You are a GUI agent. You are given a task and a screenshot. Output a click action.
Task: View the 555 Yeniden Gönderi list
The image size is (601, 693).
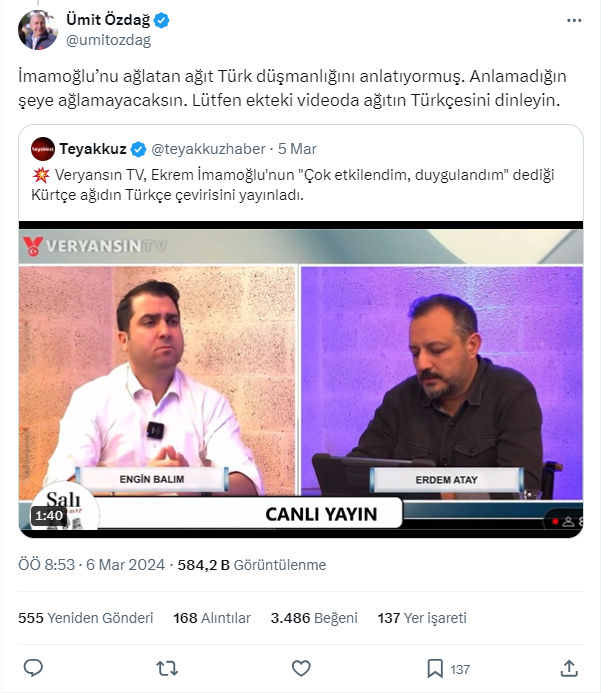(x=86, y=617)
